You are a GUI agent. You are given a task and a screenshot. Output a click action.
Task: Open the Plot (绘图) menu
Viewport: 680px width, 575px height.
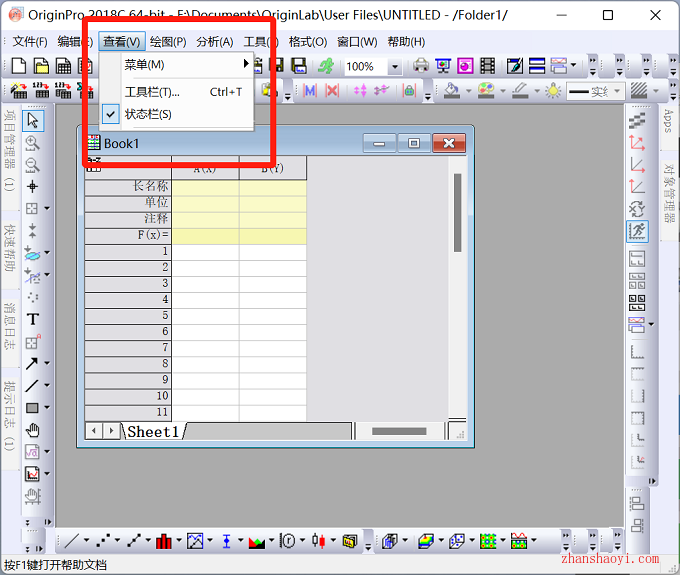click(168, 42)
